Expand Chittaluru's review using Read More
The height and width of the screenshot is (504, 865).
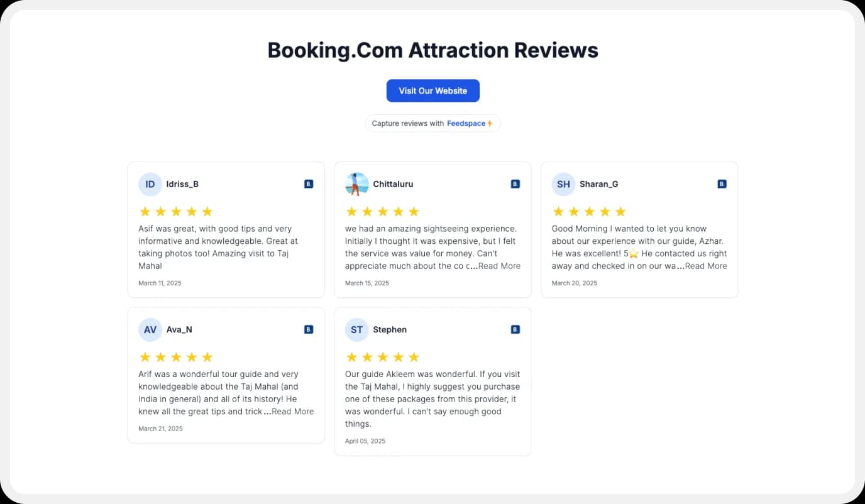pyautogui.click(x=499, y=265)
